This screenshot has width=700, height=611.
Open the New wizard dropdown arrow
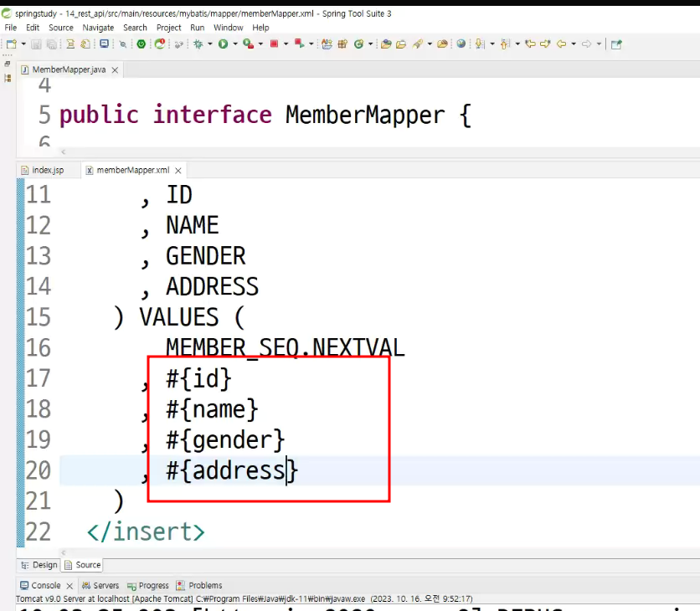23,44
